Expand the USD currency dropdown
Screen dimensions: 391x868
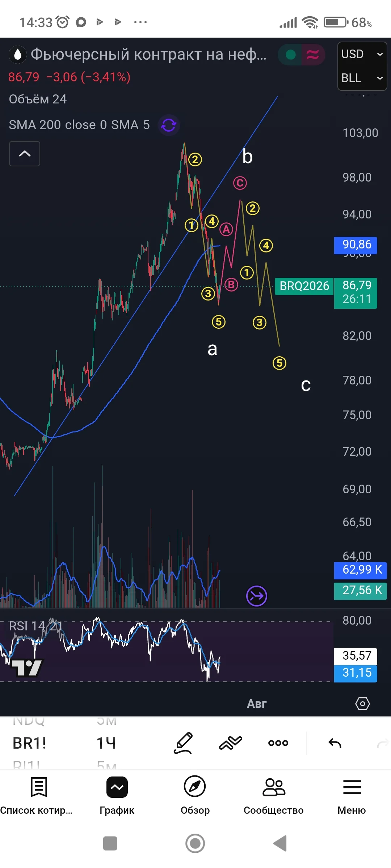[x=362, y=54]
